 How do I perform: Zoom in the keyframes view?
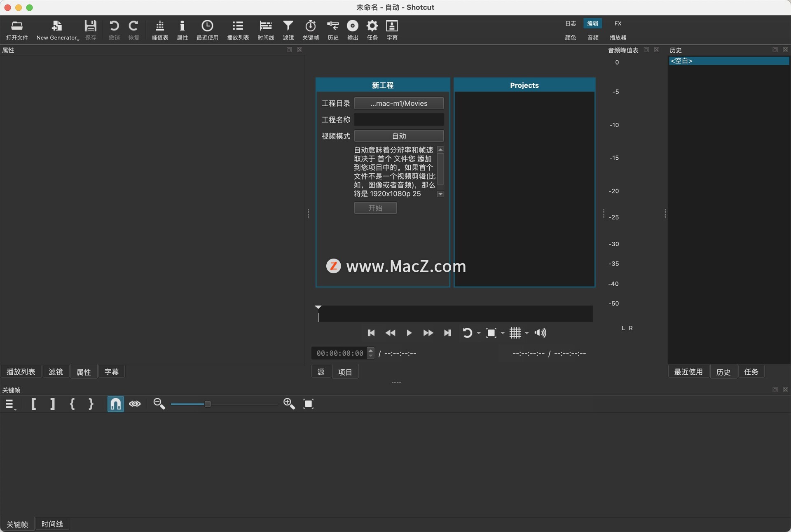tap(289, 404)
